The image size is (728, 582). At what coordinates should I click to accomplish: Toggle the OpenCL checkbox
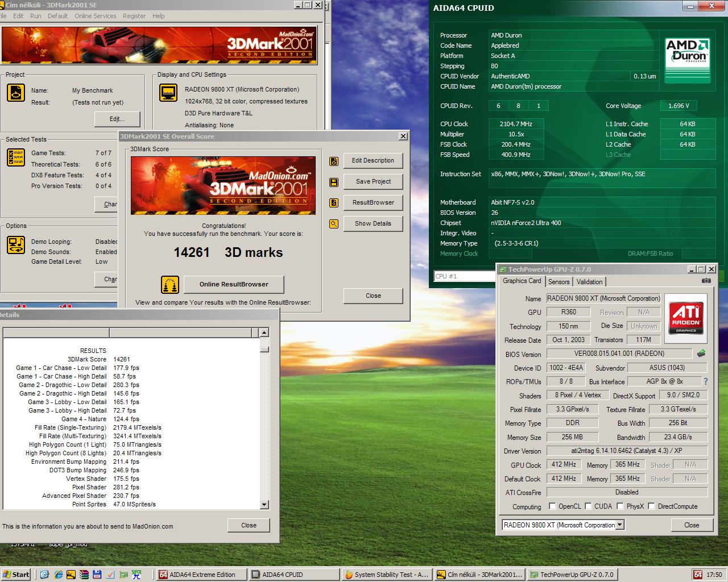(552, 506)
